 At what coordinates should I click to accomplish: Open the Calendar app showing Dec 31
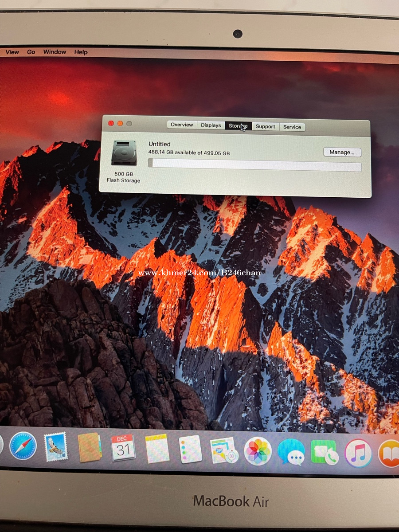(x=123, y=448)
